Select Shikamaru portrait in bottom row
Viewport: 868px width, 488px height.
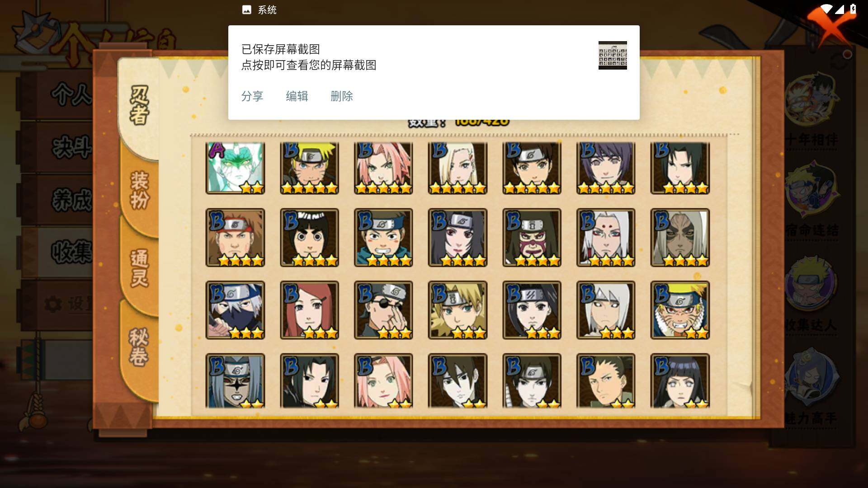[606, 381]
